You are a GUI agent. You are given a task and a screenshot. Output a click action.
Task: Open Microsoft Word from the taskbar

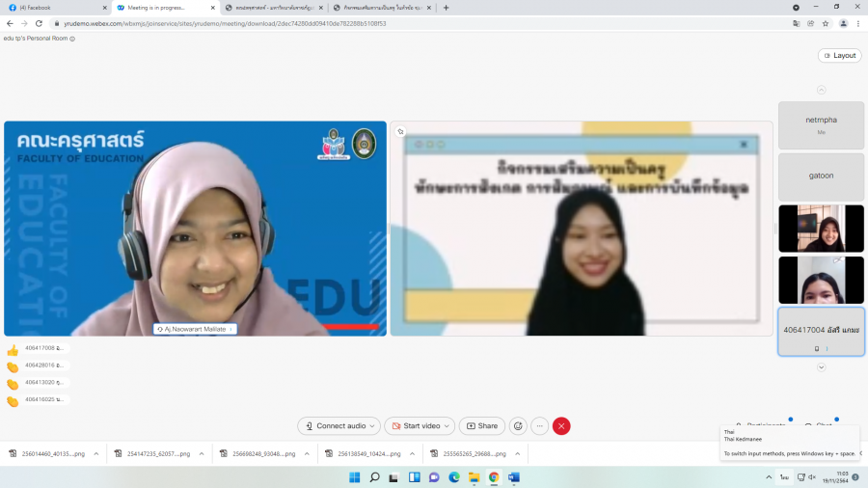514,477
